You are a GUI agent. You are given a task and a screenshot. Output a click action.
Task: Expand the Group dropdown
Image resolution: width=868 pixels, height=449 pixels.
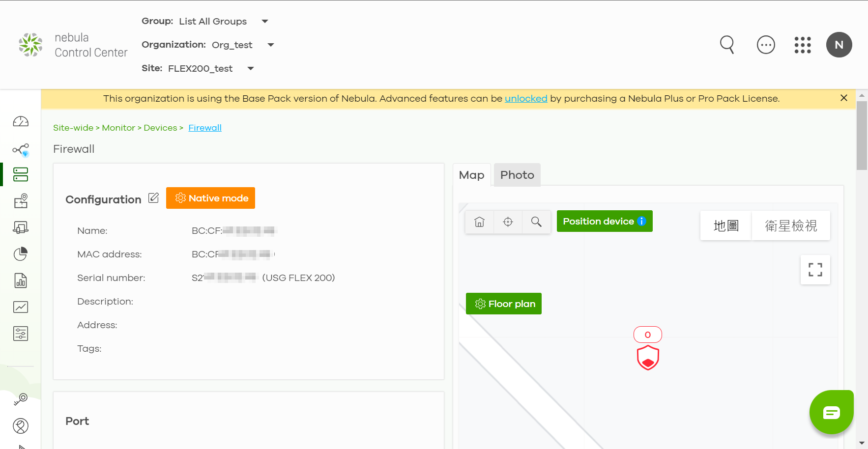click(x=265, y=21)
